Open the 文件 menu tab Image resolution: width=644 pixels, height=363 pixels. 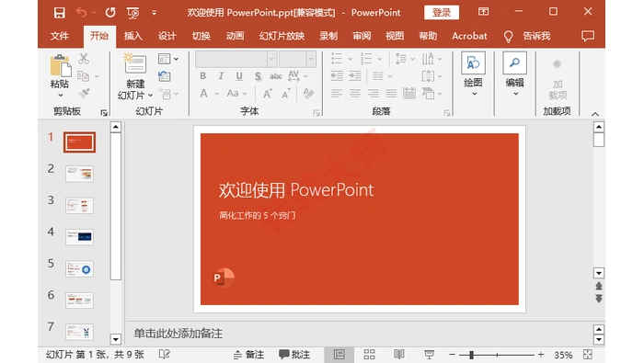pyautogui.click(x=60, y=36)
